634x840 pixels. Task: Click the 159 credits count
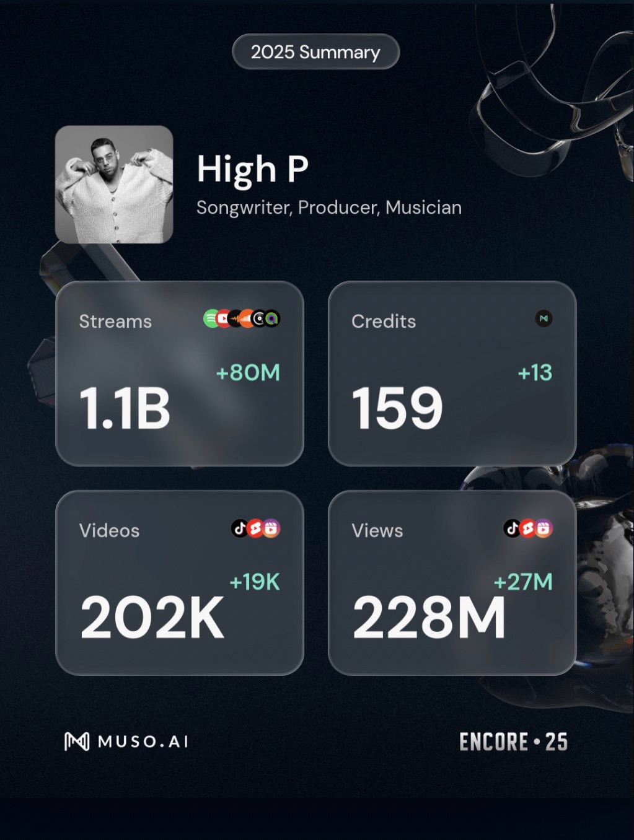coord(397,408)
